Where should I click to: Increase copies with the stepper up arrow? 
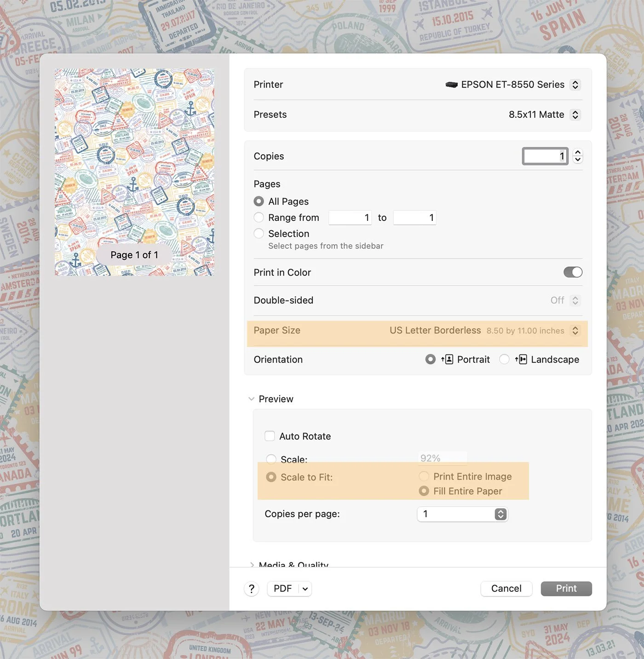578,152
